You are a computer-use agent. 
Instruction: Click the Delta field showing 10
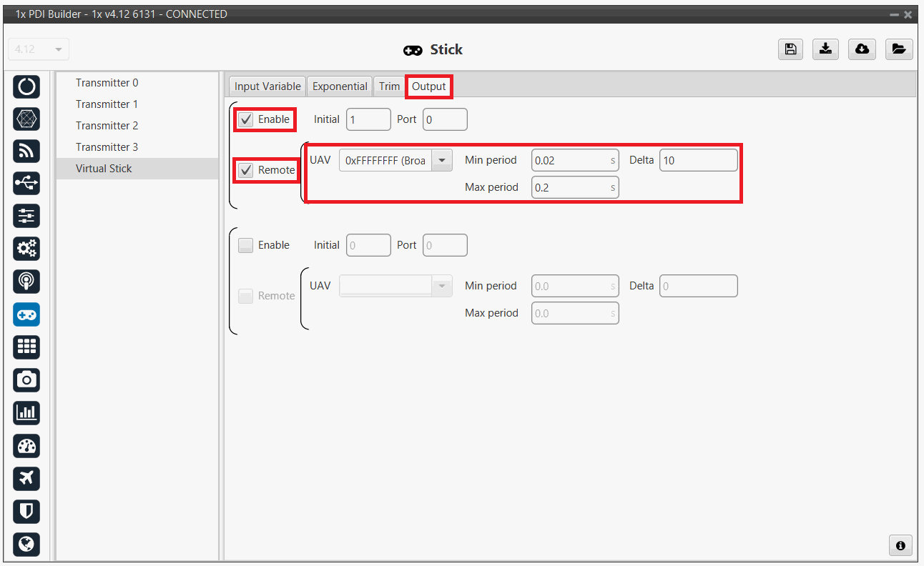697,160
